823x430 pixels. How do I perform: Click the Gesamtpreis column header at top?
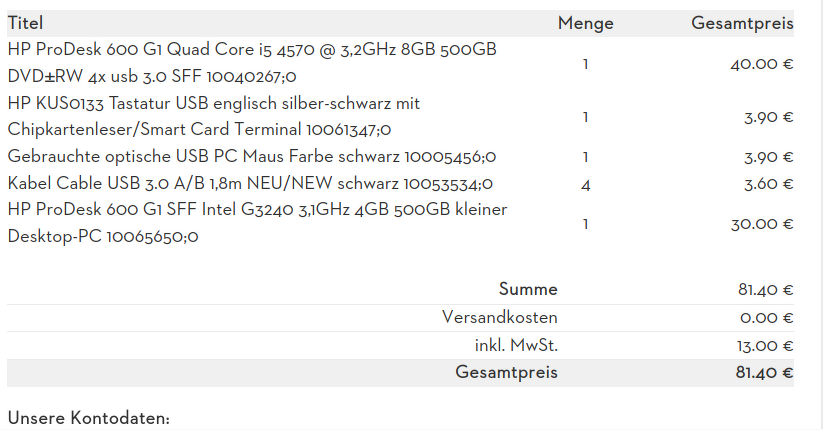click(x=742, y=23)
